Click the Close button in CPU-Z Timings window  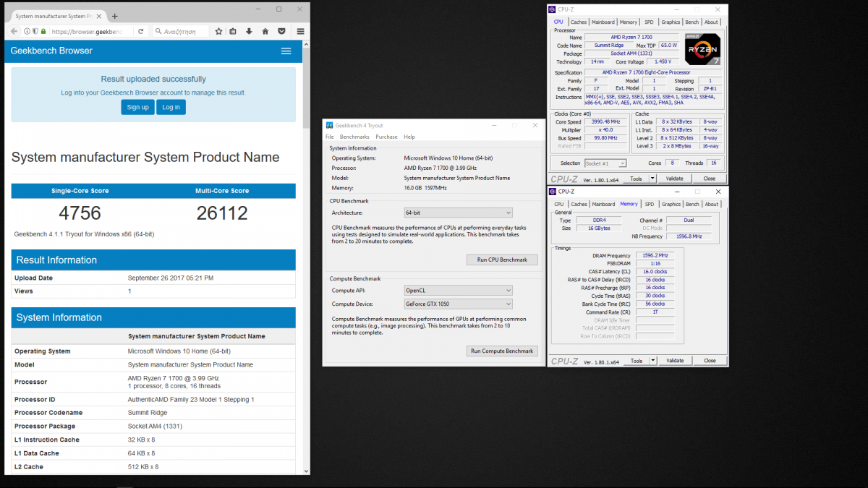[x=710, y=361]
